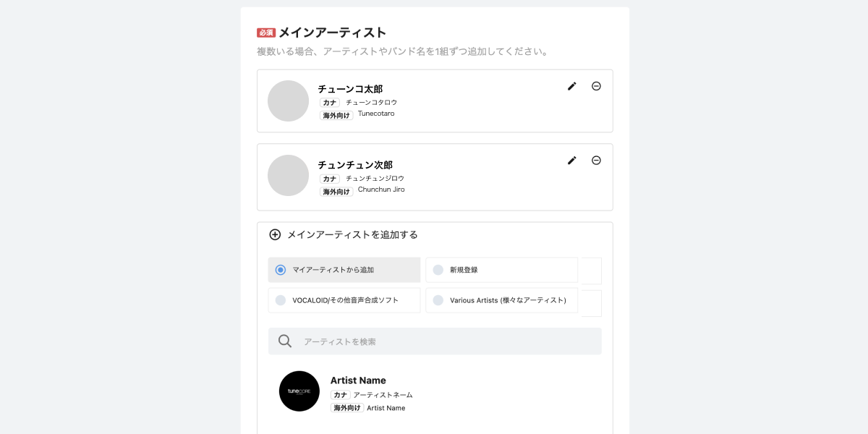Choose Various Artists radio option
868x434 pixels.
click(501, 300)
